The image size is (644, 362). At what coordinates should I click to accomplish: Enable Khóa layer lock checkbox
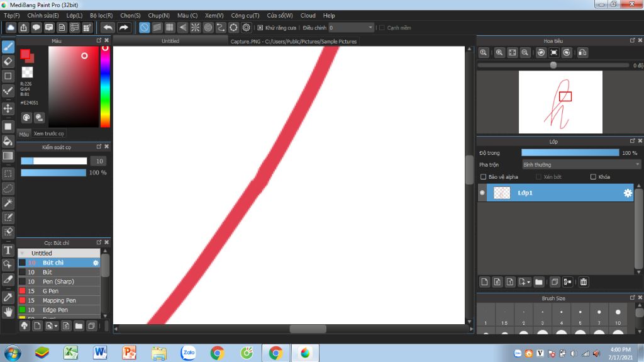pyautogui.click(x=593, y=177)
